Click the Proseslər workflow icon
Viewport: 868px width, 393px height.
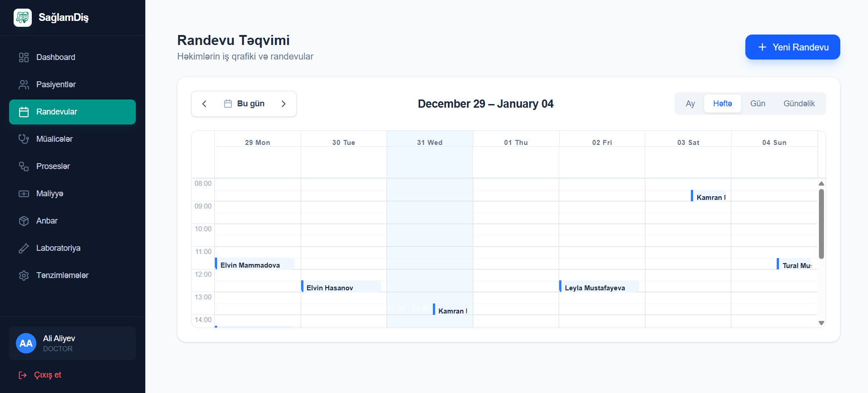click(x=24, y=166)
